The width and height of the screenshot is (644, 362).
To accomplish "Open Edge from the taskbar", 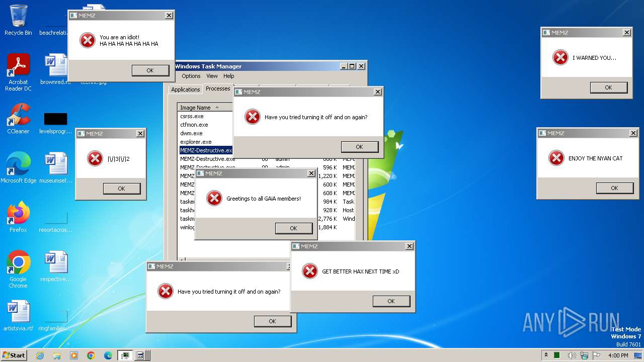I will (108, 355).
